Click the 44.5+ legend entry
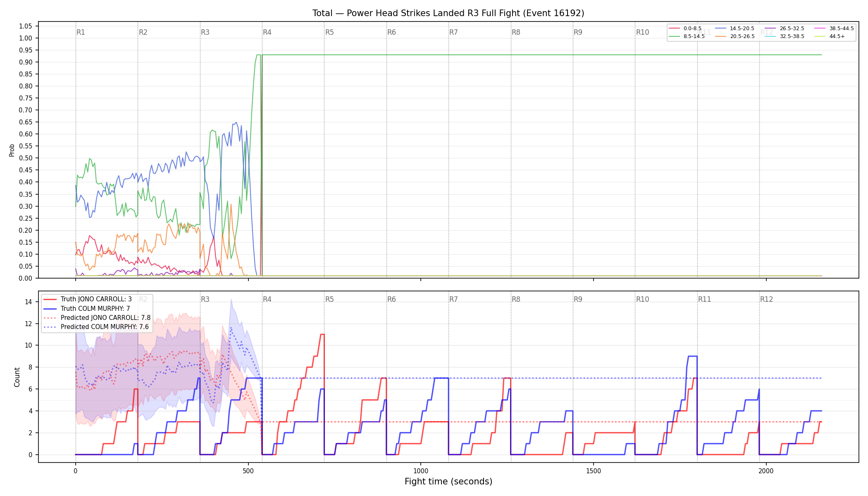Viewport: 868px width, 496px height. 830,36
